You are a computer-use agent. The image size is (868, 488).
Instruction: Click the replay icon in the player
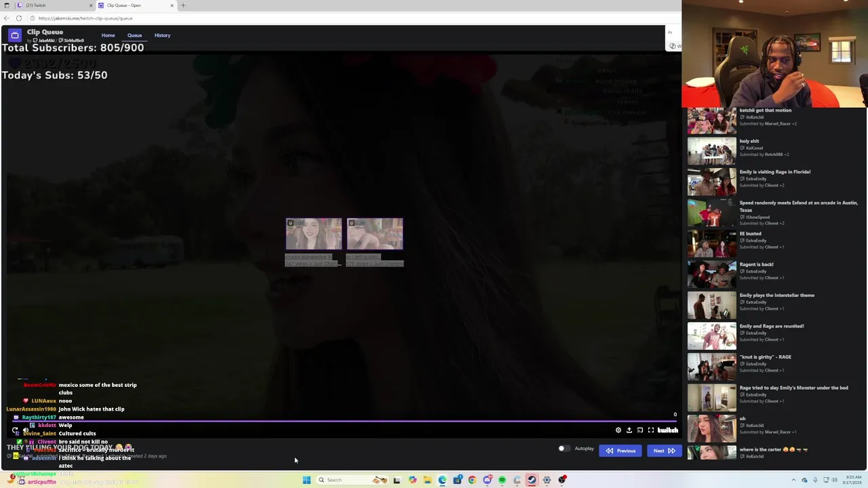coord(15,430)
